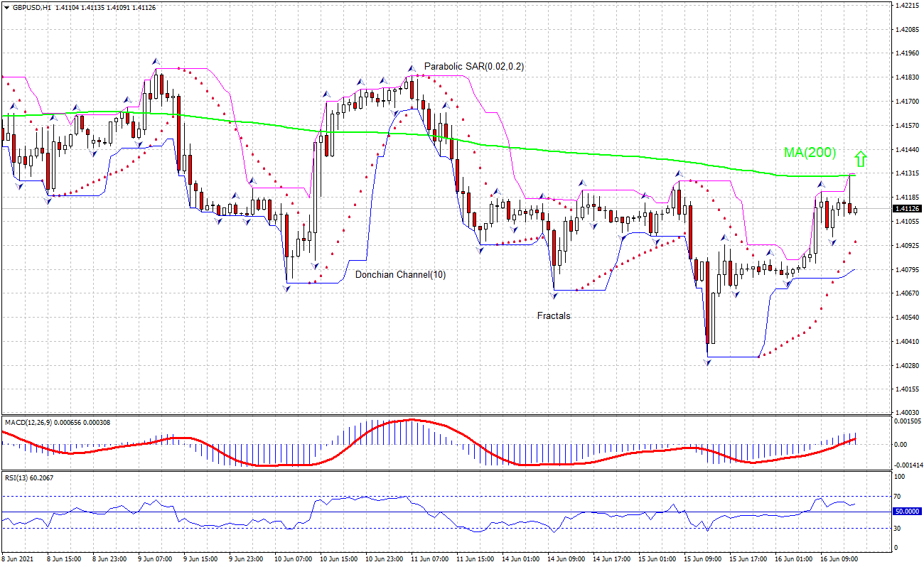Click the Donchian Channel(10) label

click(x=400, y=275)
